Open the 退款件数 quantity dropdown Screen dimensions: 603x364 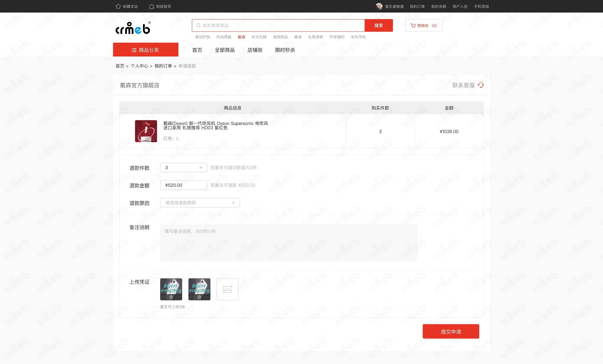[x=184, y=168]
